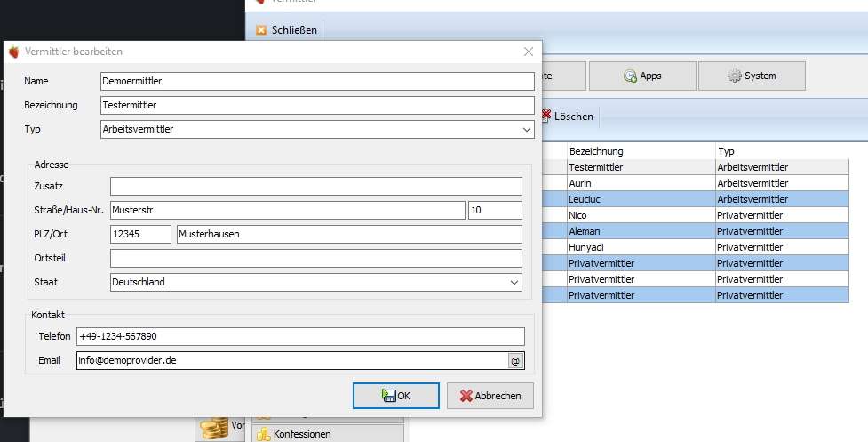Cancel editing with Abbrechen button

pyautogui.click(x=490, y=396)
